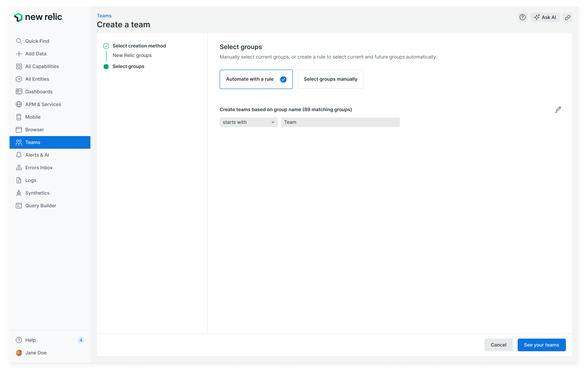Open the starts with dropdown

click(248, 122)
